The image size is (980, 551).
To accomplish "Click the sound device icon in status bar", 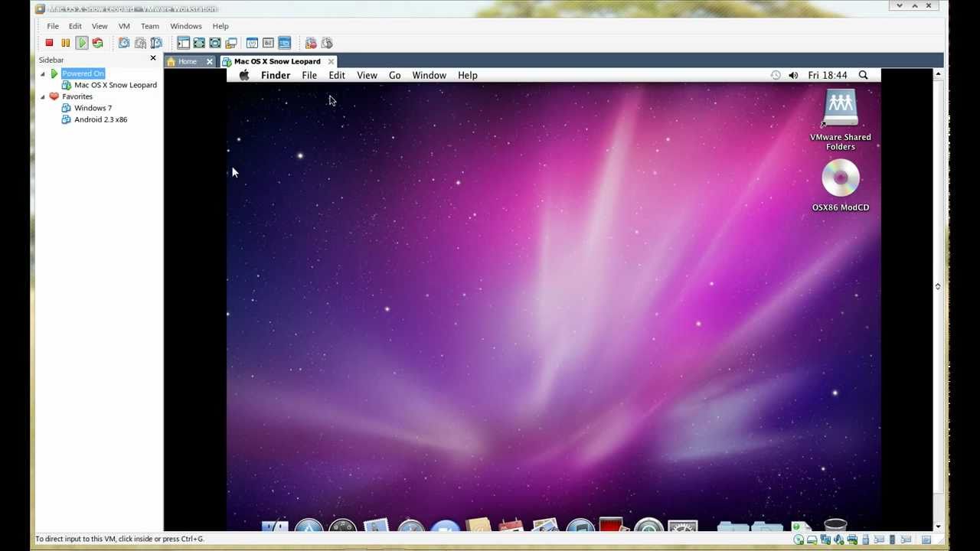I will pyautogui.click(x=838, y=540).
